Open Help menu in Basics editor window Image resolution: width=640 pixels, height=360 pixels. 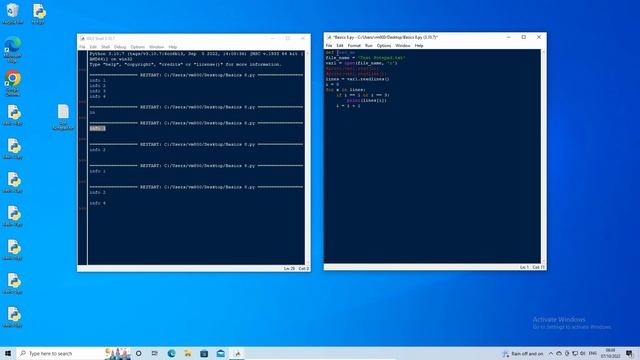click(419, 46)
